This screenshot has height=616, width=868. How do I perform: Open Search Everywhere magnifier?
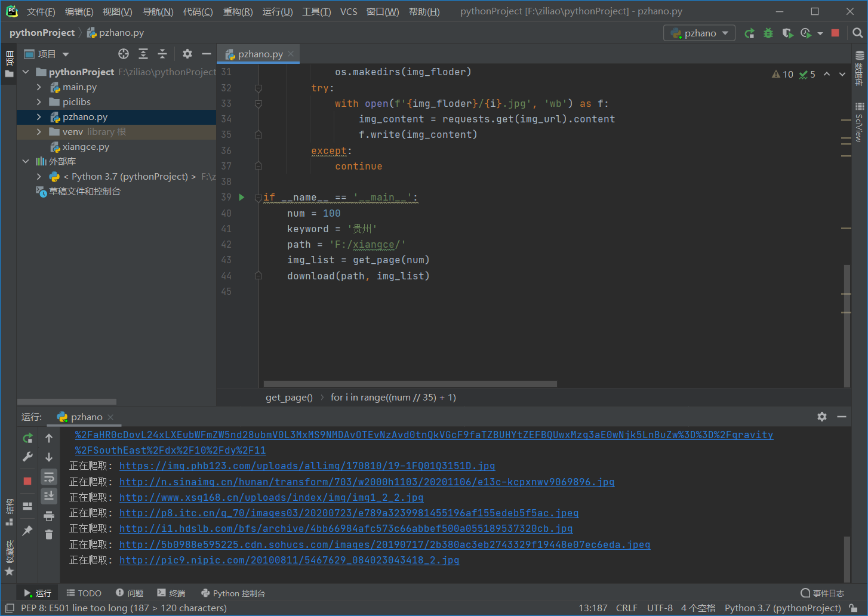click(858, 33)
